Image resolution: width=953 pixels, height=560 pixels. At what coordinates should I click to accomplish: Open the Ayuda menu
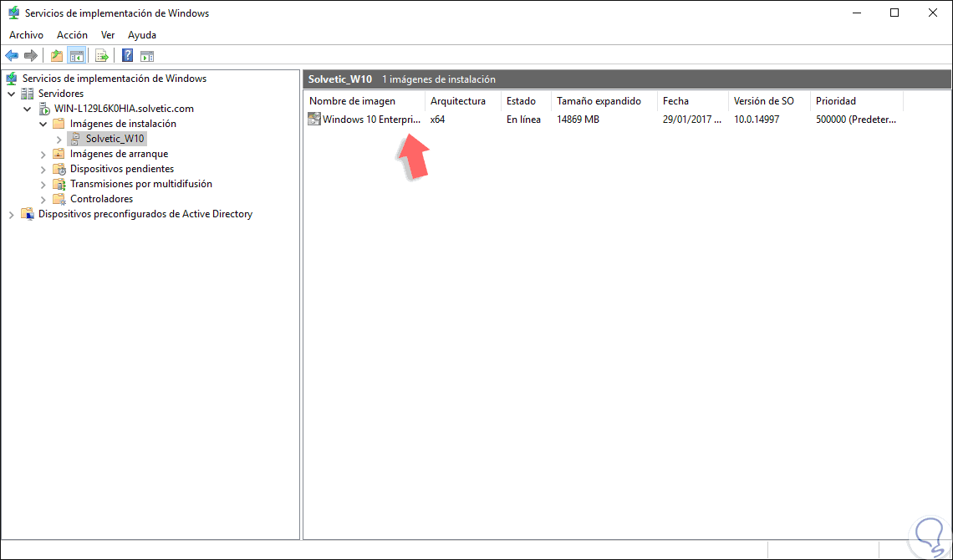coord(142,35)
